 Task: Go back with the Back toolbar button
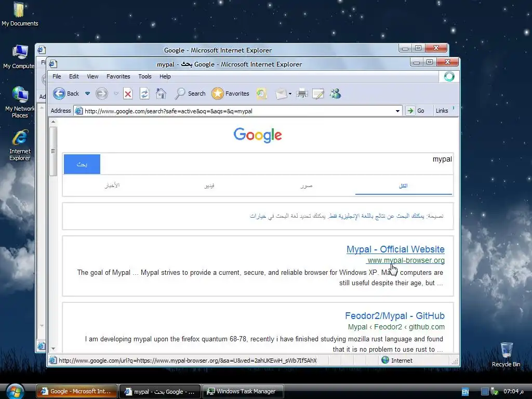(x=66, y=94)
